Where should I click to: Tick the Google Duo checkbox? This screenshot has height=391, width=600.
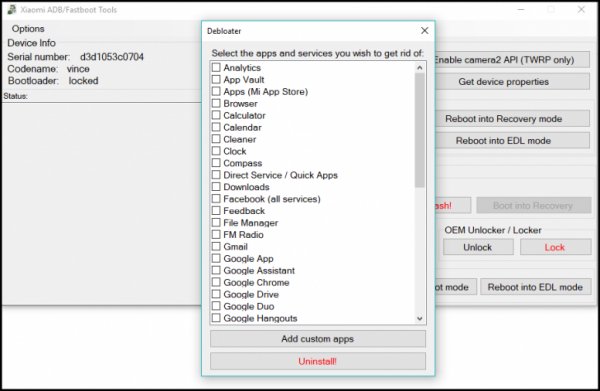[216, 306]
